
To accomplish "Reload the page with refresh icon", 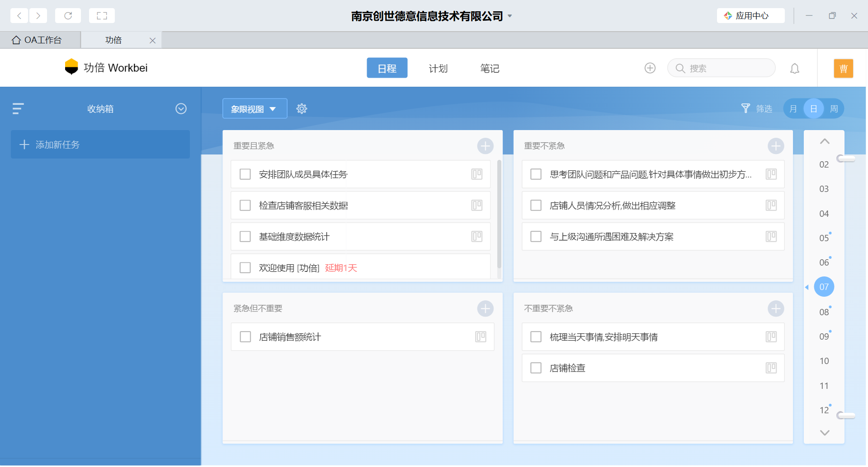I will pyautogui.click(x=68, y=16).
